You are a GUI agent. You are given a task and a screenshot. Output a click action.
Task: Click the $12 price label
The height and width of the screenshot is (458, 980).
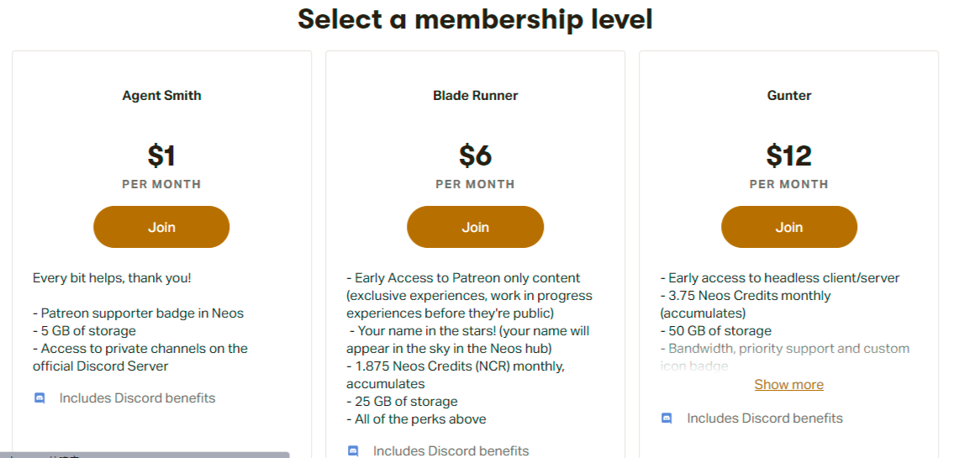pyautogui.click(x=788, y=155)
